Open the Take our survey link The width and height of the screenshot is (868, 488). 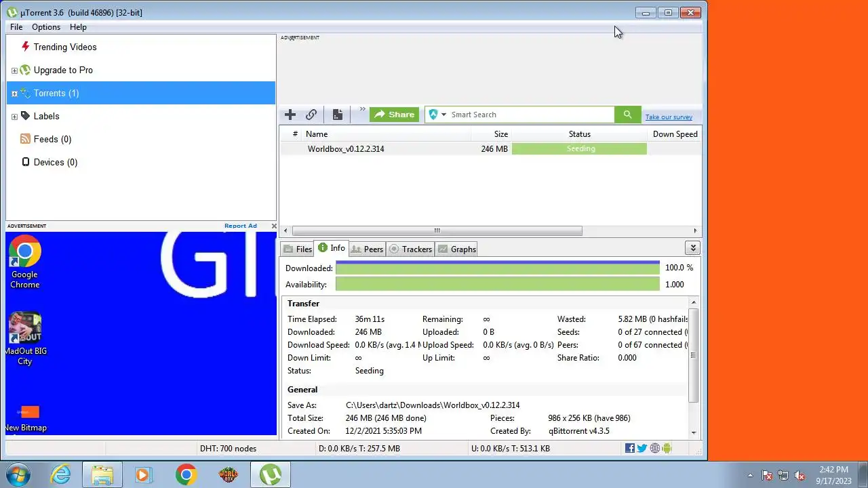(669, 117)
